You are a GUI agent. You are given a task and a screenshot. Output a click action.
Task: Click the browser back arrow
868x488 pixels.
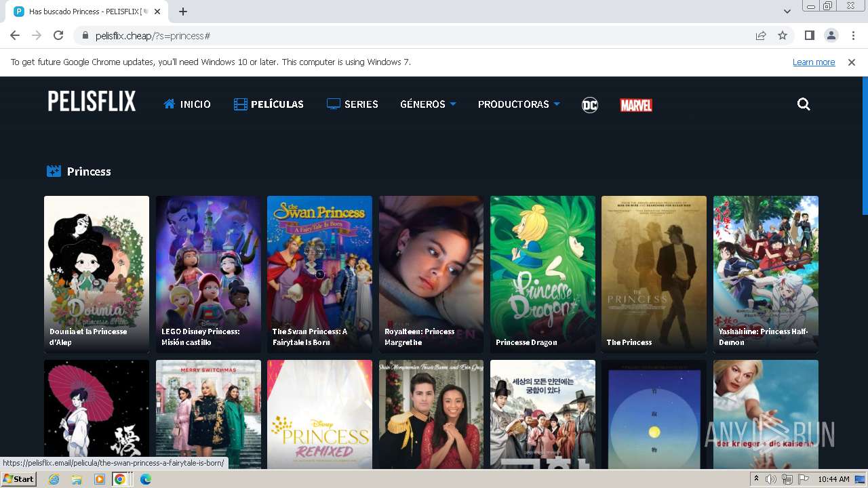point(15,35)
